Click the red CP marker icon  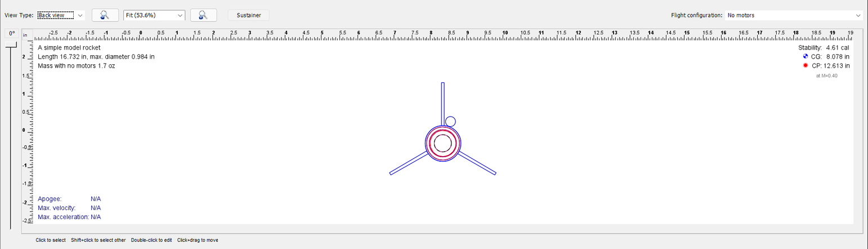pos(806,65)
